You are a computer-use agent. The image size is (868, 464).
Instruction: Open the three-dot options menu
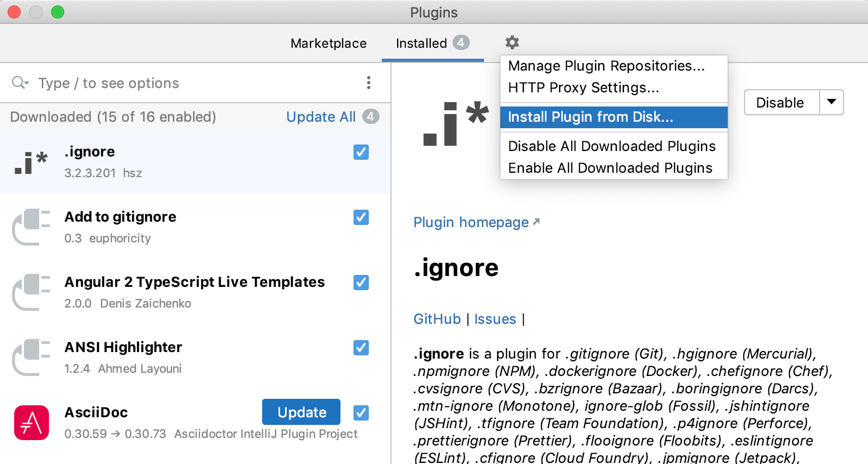(369, 83)
